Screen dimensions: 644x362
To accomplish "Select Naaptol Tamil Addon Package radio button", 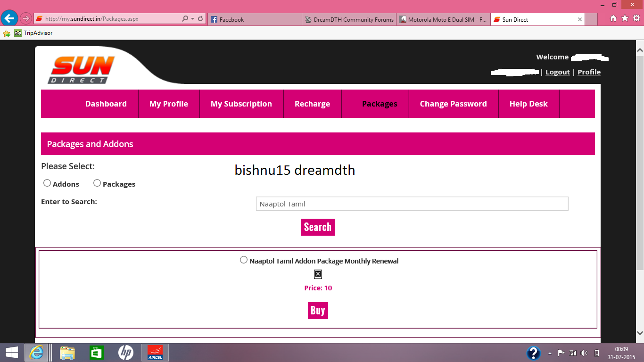I will click(x=244, y=260).
